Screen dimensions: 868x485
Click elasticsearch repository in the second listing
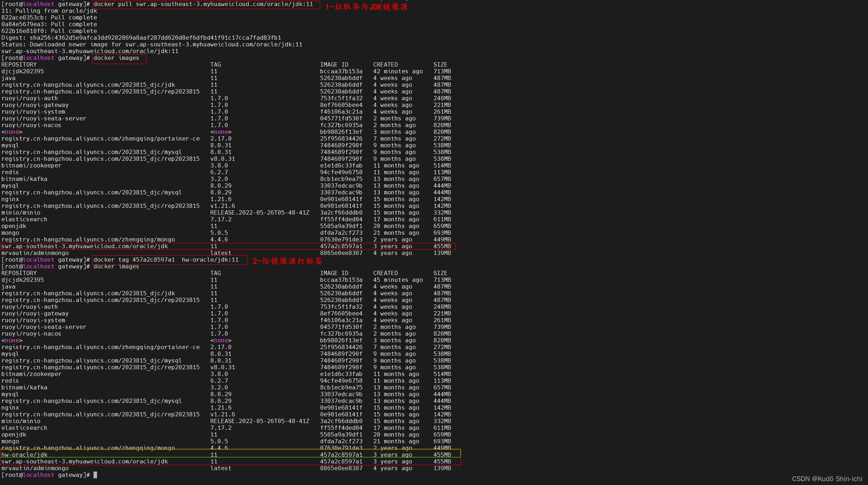tap(24, 428)
